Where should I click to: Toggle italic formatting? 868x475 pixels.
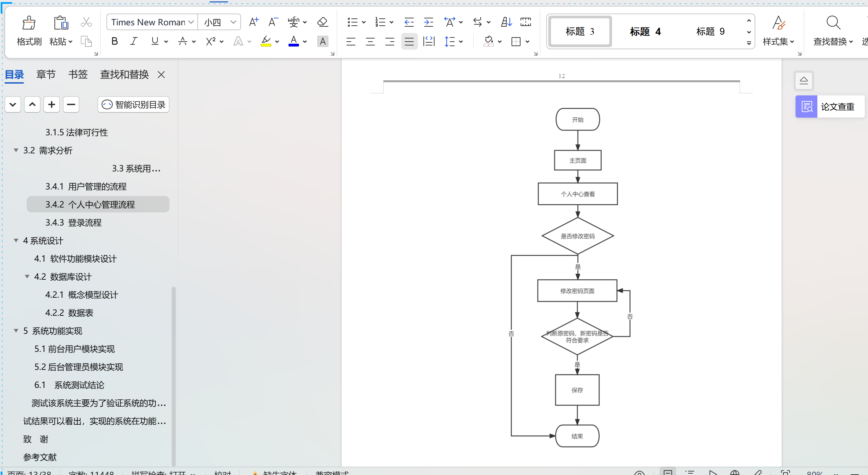pos(134,41)
